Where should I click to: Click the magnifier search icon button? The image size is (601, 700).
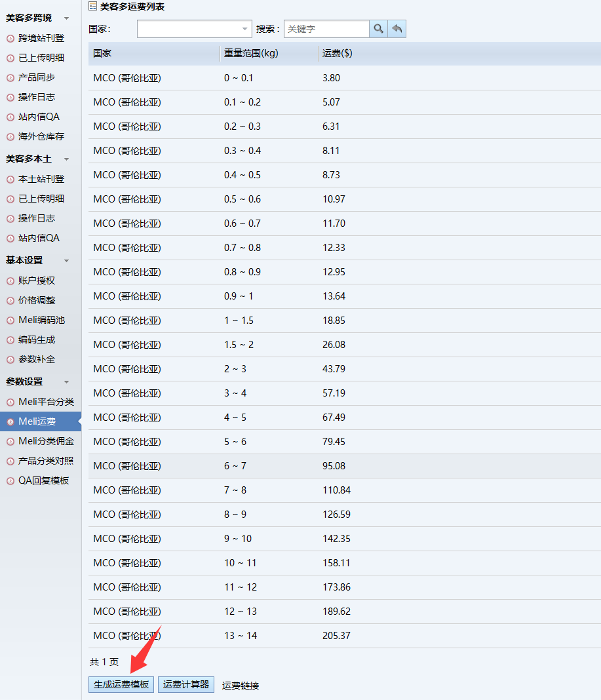tap(378, 29)
